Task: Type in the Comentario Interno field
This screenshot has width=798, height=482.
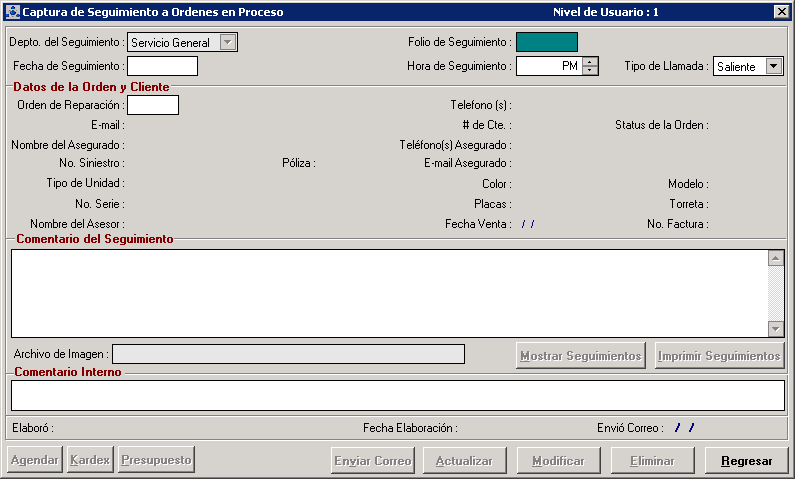Action: coord(397,395)
